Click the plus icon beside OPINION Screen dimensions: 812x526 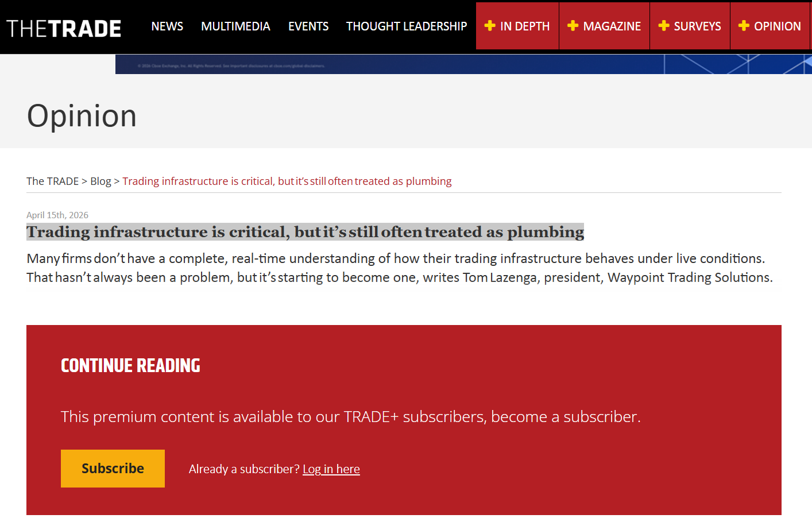pos(744,26)
